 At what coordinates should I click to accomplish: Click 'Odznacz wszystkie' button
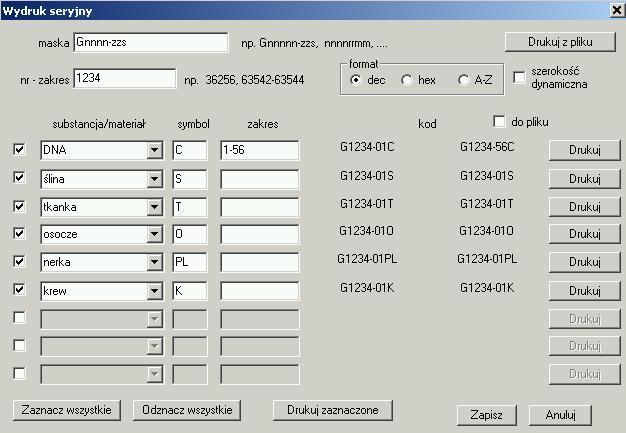pyautogui.click(x=187, y=410)
